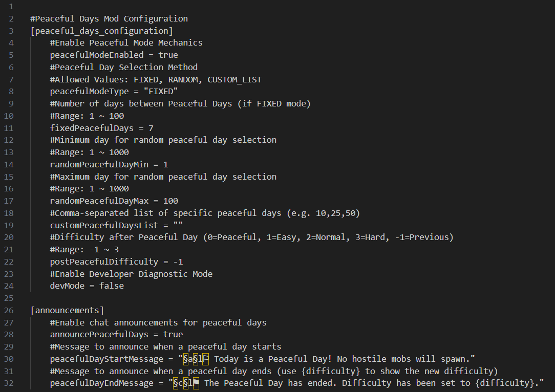The height and width of the screenshot is (392, 555).
Task: Click CUSTOM_LIST in the allowed values comment
Action: coord(234,79)
